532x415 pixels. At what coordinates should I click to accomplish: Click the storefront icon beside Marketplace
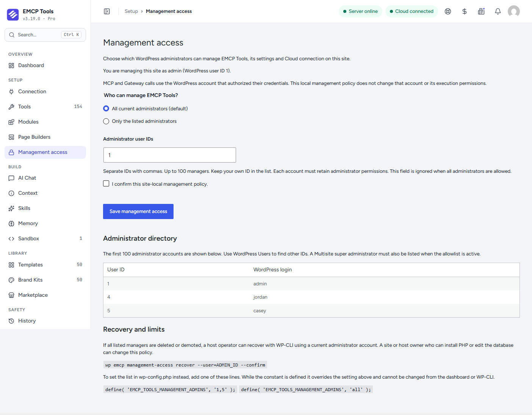click(x=11, y=295)
